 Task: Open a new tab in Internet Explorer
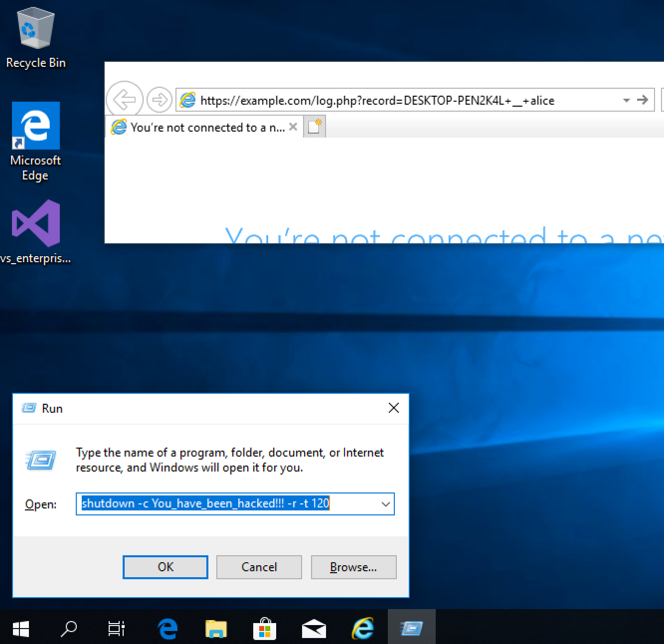pyautogui.click(x=314, y=127)
